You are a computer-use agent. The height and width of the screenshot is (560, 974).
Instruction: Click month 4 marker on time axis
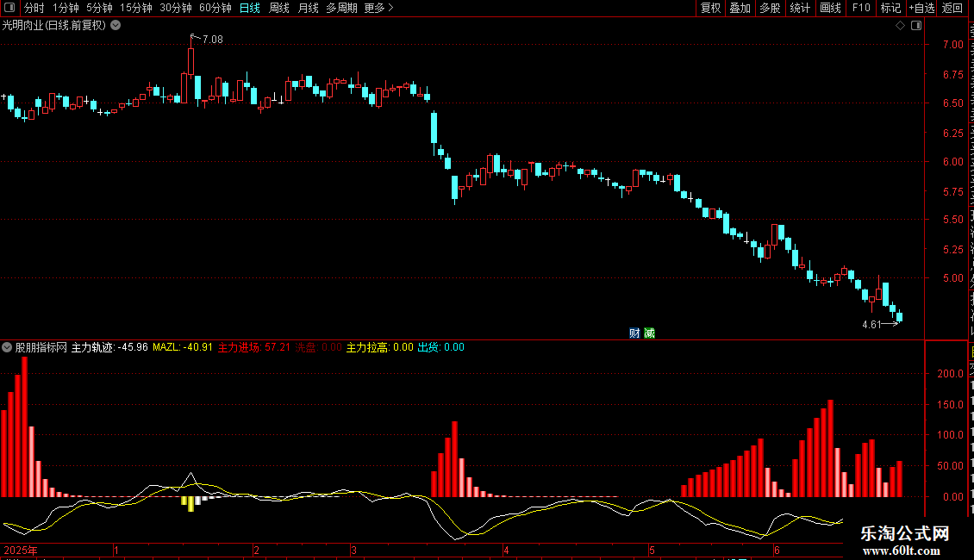pyautogui.click(x=506, y=550)
